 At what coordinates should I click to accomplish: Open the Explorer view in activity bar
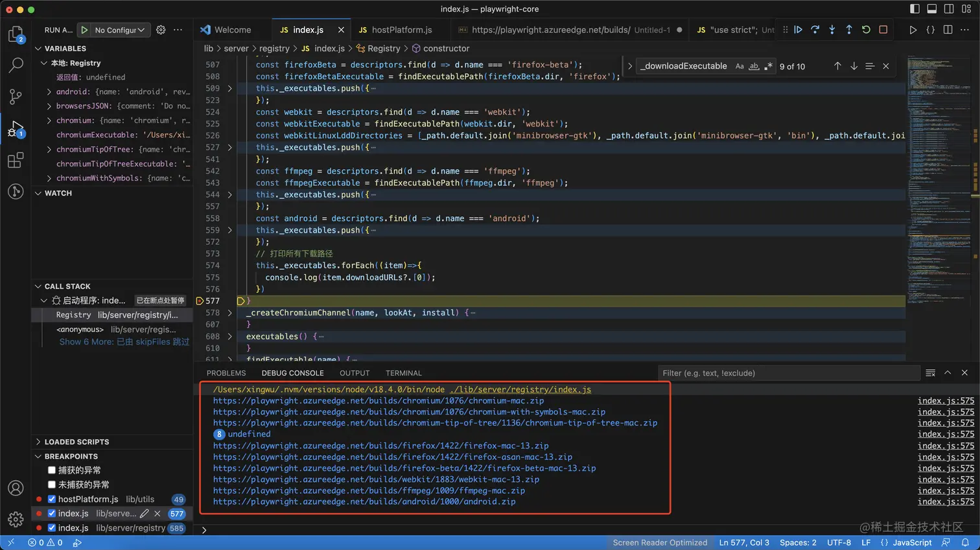coord(16,34)
